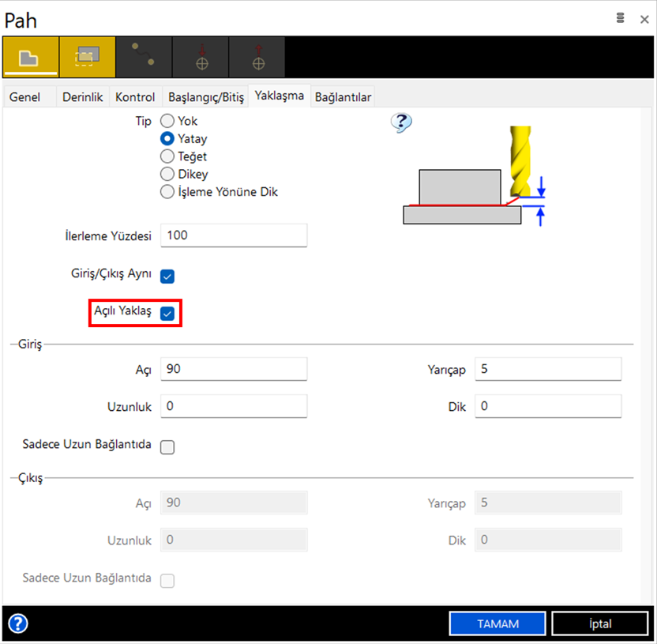Click the Giriş Açı field
Image resolution: width=657 pixels, height=644 pixels.
coord(234,369)
